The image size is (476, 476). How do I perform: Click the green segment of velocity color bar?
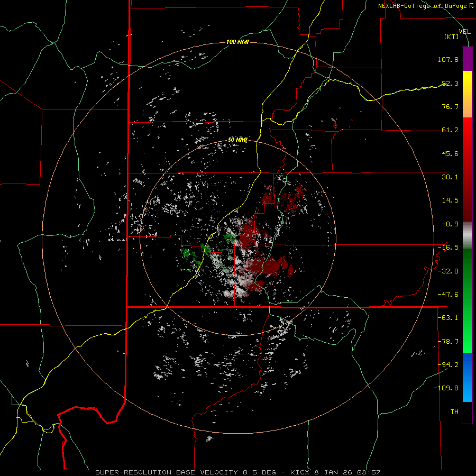(467, 300)
